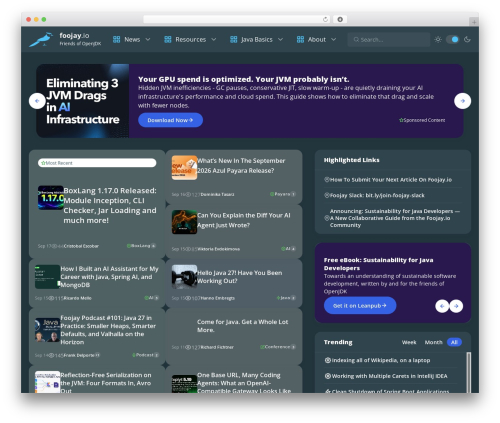
Task: Click the grid icon beside Java Basics
Action: tap(234, 39)
